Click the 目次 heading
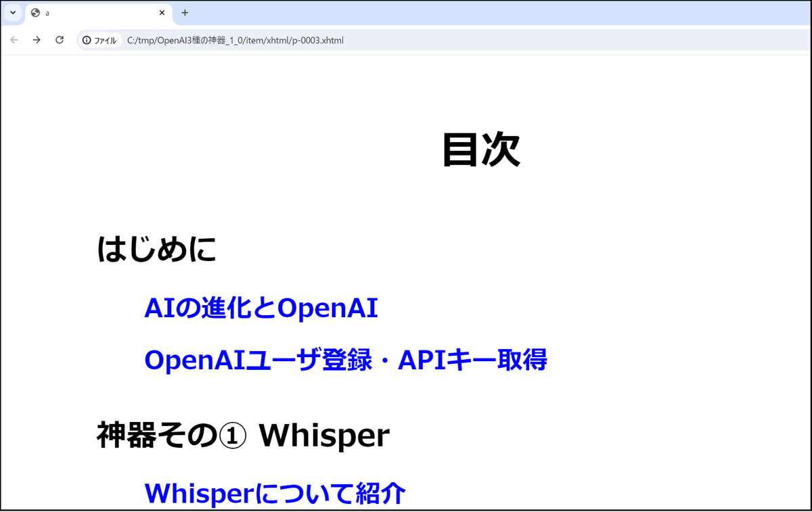 tap(481, 149)
